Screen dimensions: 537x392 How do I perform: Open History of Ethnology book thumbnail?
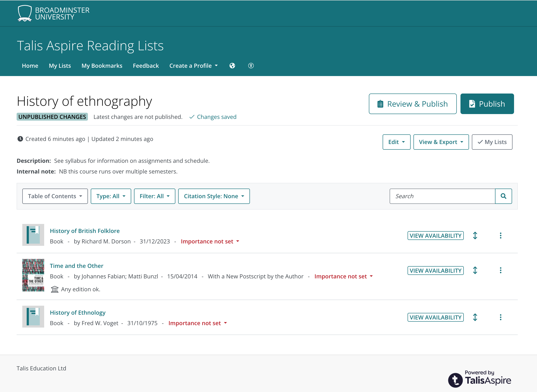33,317
